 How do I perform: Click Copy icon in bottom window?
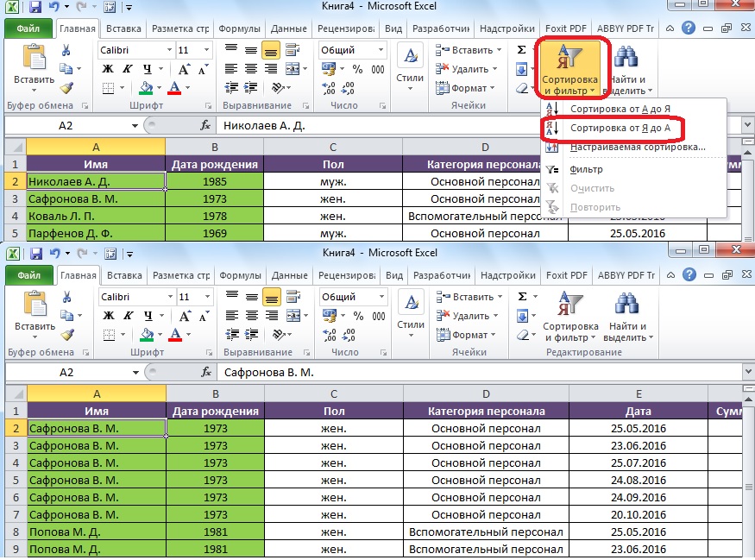click(x=67, y=316)
